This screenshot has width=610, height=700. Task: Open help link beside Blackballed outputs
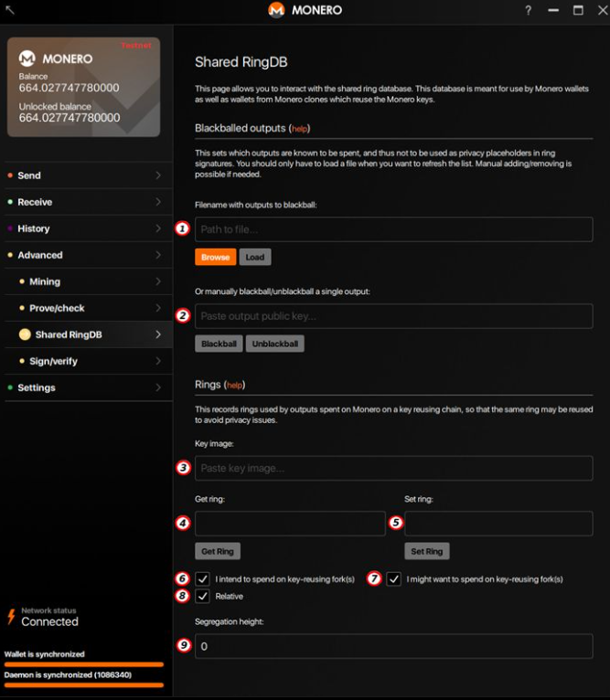[300, 130]
